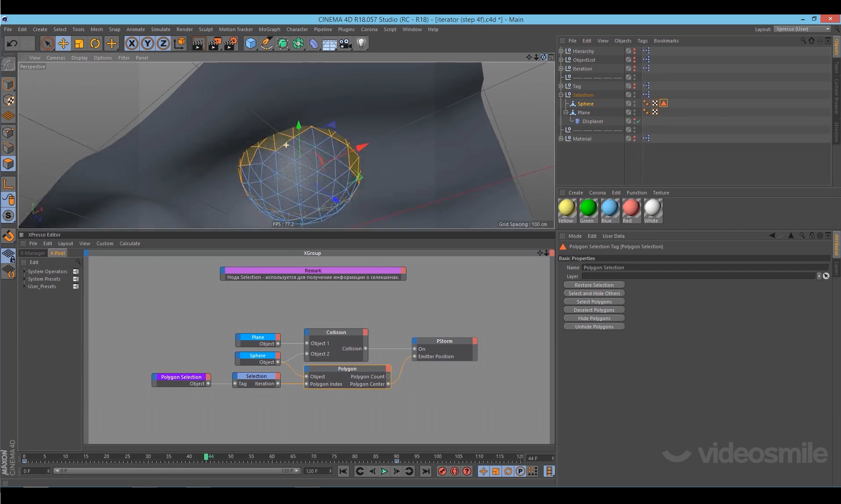841x504 pixels.
Task: Expand the Hierarchy null object
Action: (x=561, y=51)
